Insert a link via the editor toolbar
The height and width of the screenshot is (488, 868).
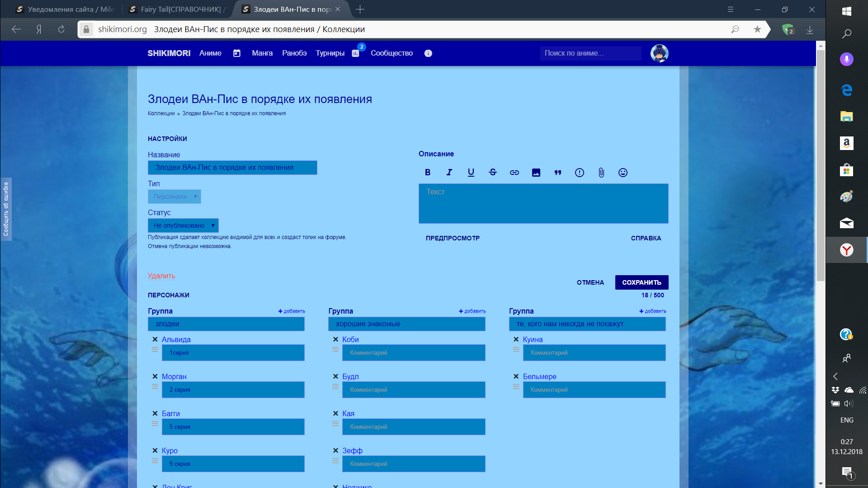514,173
